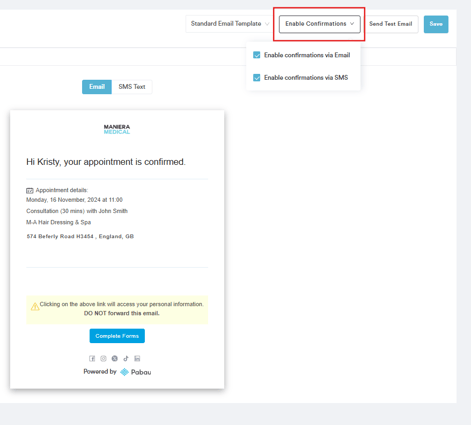471x425 pixels.
Task: Click the X (Twitter) icon in footer
Action: [x=115, y=358]
